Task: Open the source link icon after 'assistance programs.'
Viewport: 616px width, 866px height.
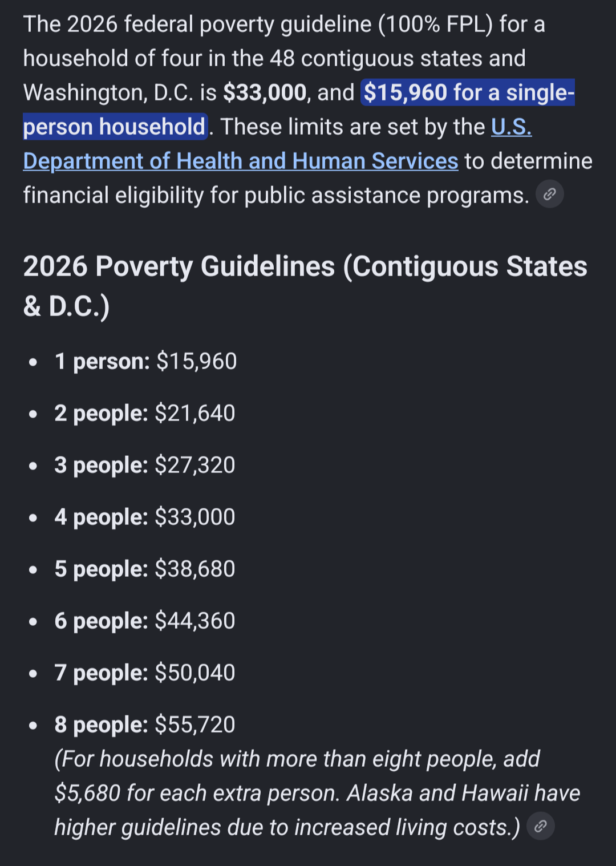Action: (550, 195)
